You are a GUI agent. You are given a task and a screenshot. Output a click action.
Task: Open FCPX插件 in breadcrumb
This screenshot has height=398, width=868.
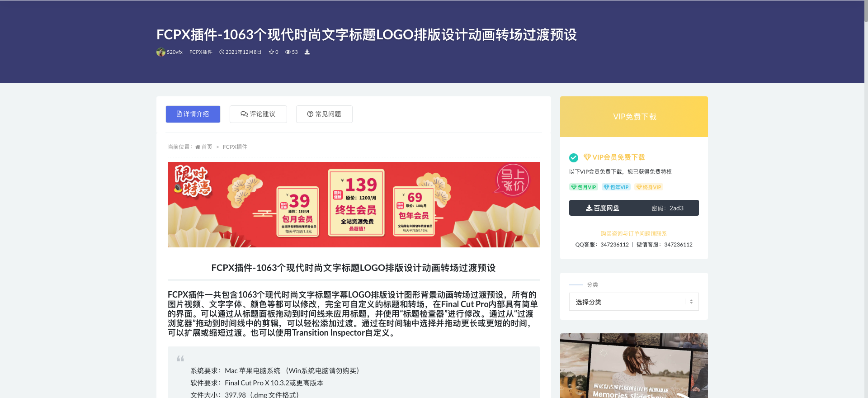point(235,147)
